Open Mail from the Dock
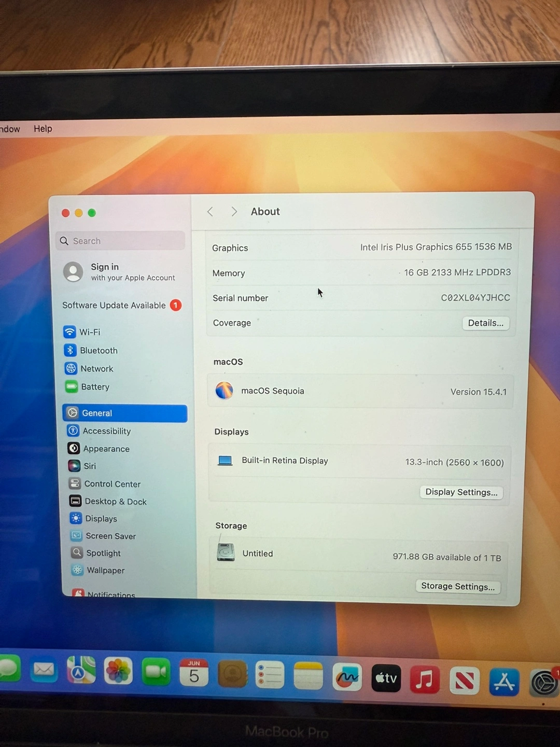560x747 pixels. tap(44, 670)
